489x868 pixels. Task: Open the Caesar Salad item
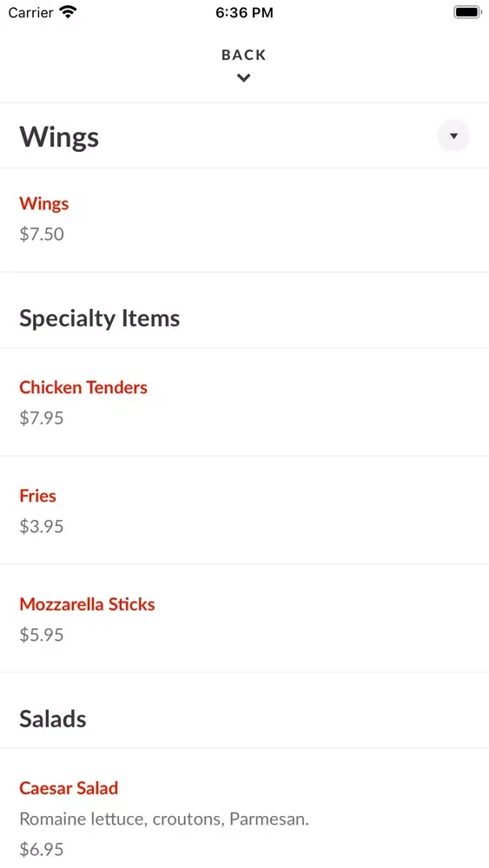point(69,788)
